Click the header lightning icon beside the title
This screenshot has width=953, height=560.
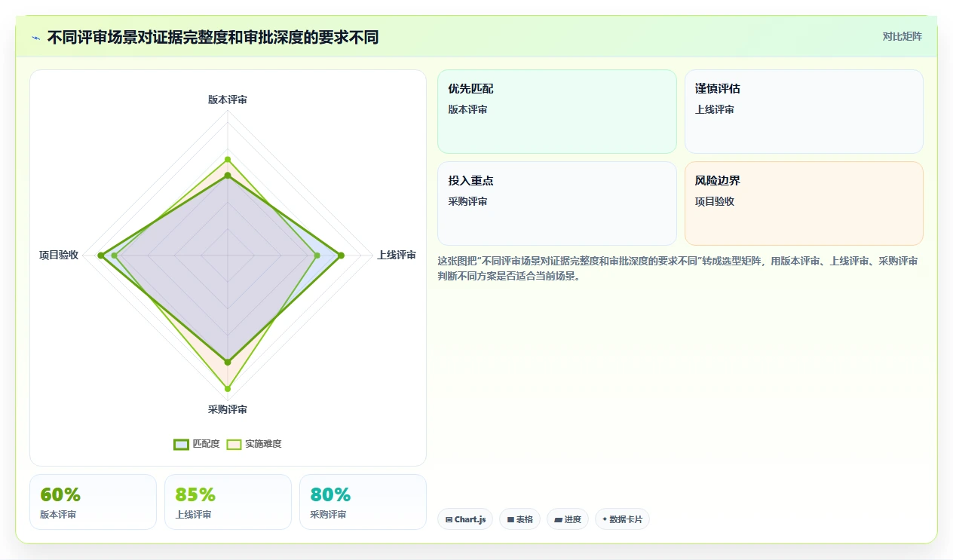35,38
